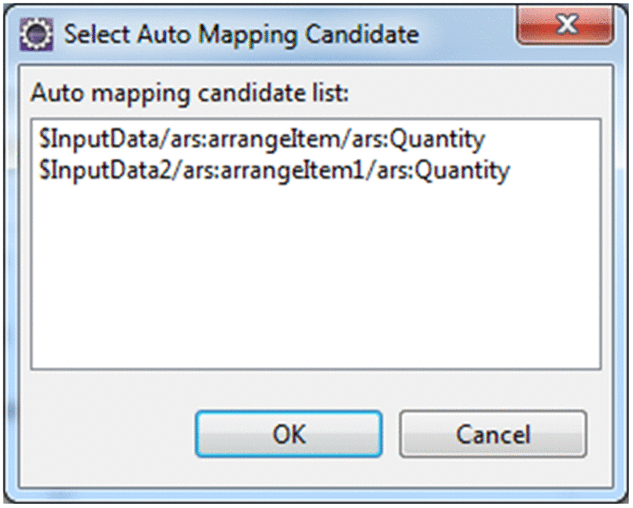Click the Select Auto Mapping Candidate title text
The height and width of the screenshot is (508, 633).
click(240, 34)
